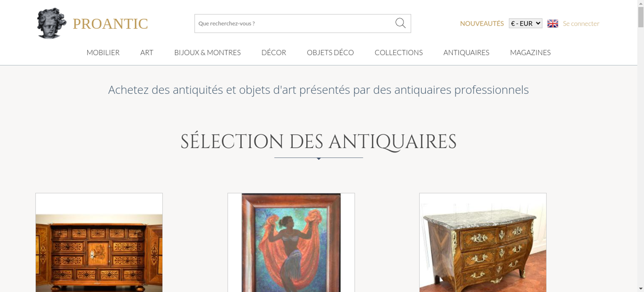Open the dancer painting thumbnail
Viewport: 644px width, 292px height.
tap(291, 242)
